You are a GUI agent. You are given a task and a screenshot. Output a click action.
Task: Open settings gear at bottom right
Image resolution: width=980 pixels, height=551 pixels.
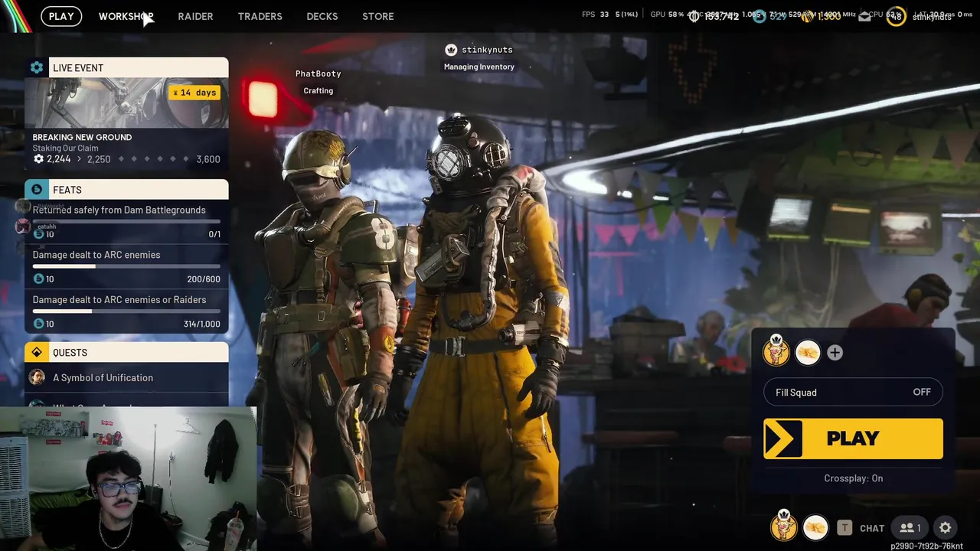946,527
